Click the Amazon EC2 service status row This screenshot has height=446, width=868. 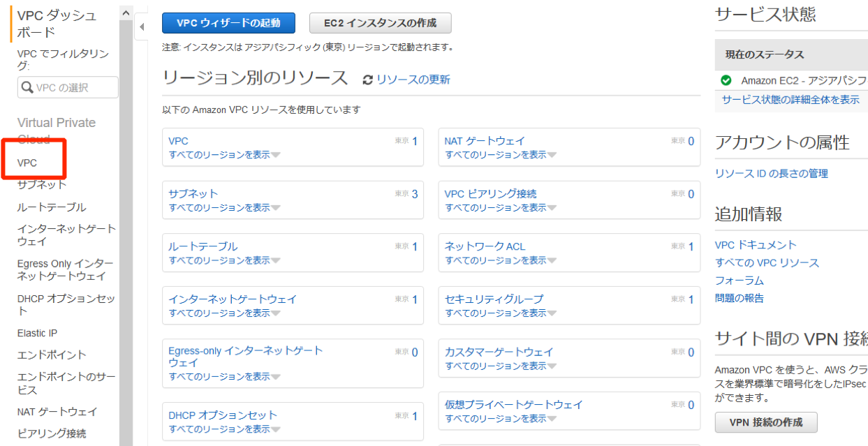pos(792,80)
